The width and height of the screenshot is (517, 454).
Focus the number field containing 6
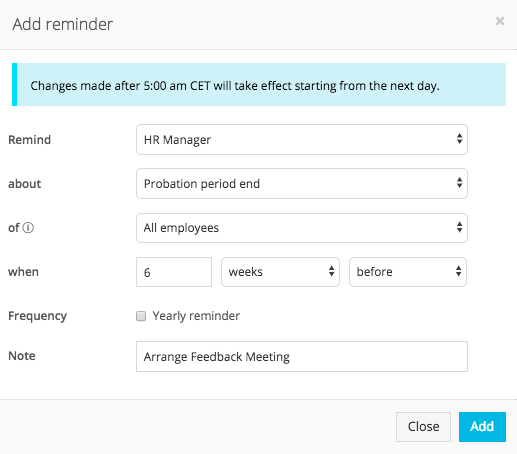(x=174, y=272)
